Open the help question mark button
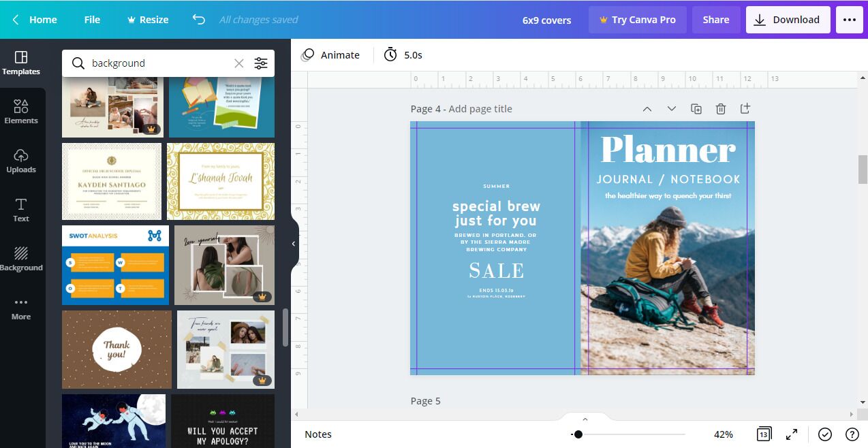The height and width of the screenshot is (448, 868). (x=852, y=434)
